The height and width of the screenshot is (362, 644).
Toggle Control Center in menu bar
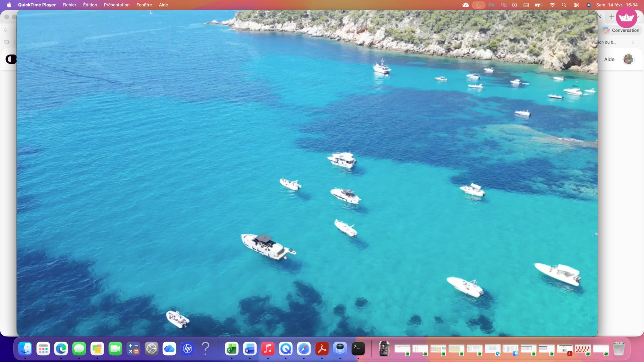point(576,5)
